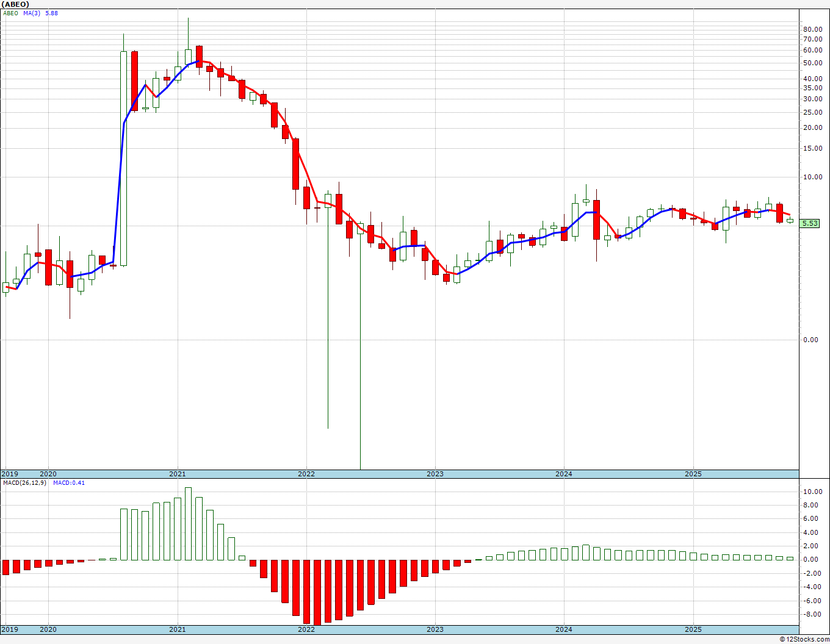Image resolution: width=830 pixels, height=644 pixels.
Task: Click 2019 on the MACD panel time axis
Action: (9, 629)
